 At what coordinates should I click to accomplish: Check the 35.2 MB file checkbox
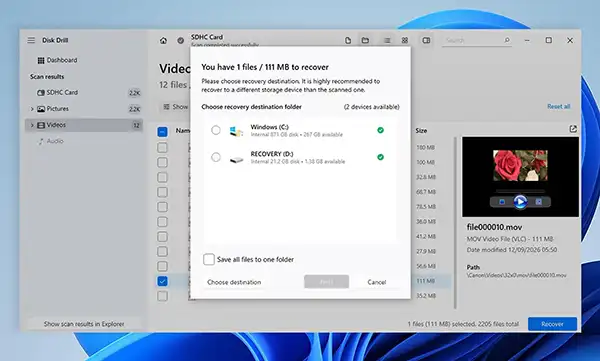pyautogui.click(x=162, y=296)
